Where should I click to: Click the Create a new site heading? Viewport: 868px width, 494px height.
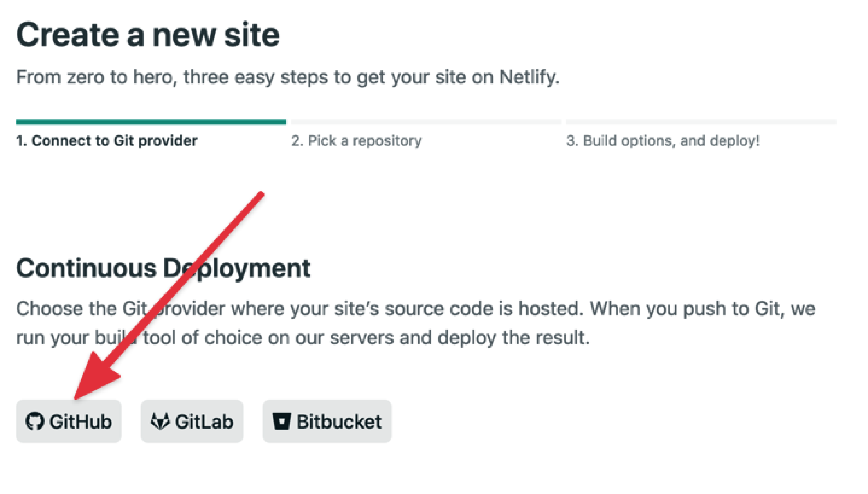(148, 35)
